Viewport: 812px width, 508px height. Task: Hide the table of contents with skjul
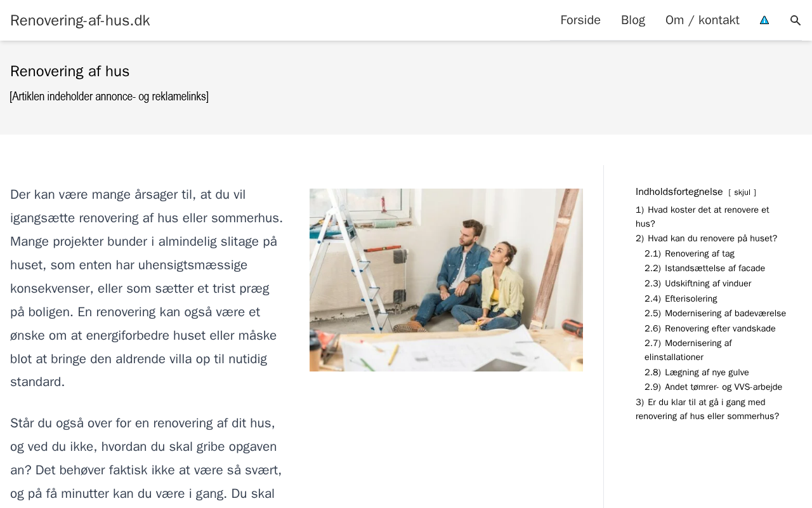point(742,192)
